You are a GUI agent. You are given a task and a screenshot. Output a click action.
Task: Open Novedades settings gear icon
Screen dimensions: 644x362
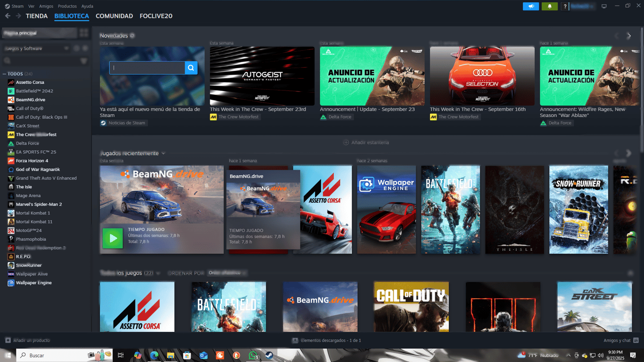pyautogui.click(x=132, y=36)
